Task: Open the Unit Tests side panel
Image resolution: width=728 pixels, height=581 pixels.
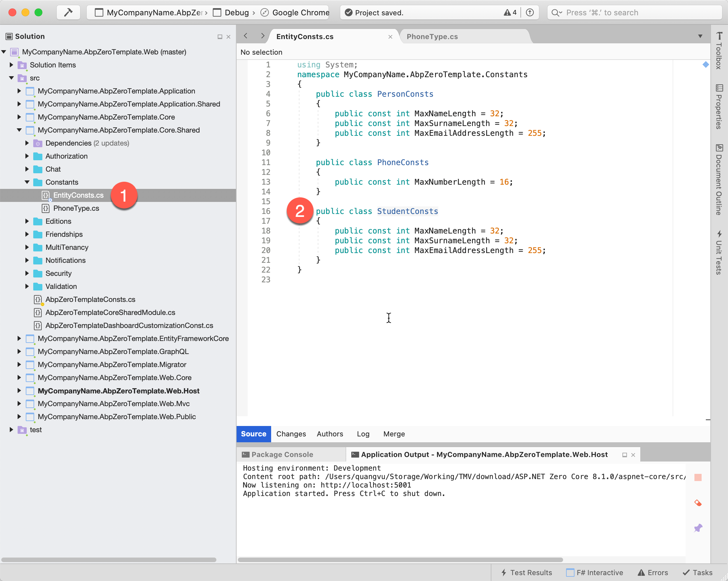Action: pos(719,252)
